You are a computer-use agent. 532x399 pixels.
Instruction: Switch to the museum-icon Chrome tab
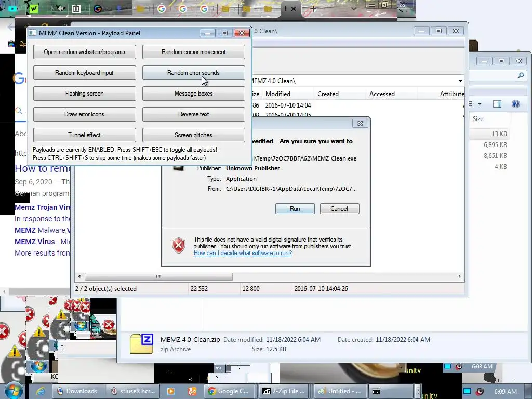point(76,9)
